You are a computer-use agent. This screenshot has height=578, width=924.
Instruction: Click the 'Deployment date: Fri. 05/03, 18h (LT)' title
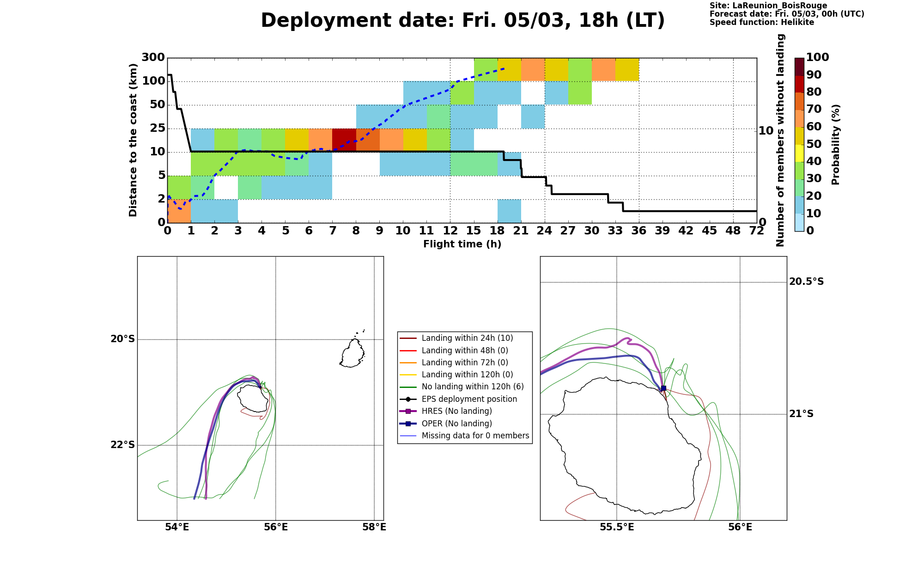tap(462, 21)
